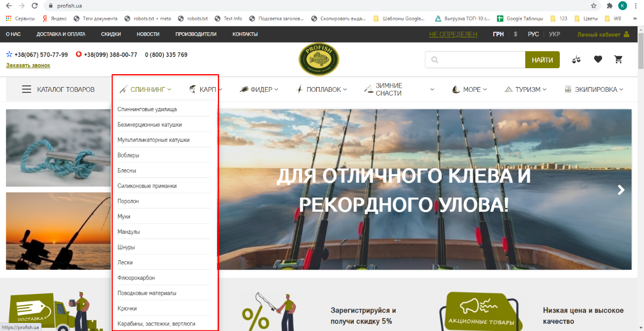644x331 pixels.
Task: Click the percent discount fisherman icon
Action: [x=268, y=311]
